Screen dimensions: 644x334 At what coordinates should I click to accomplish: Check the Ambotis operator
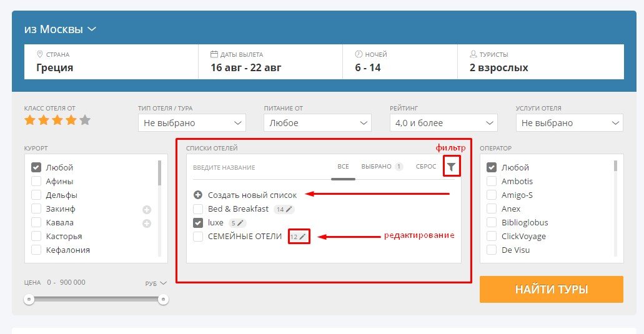coord(492,181)
